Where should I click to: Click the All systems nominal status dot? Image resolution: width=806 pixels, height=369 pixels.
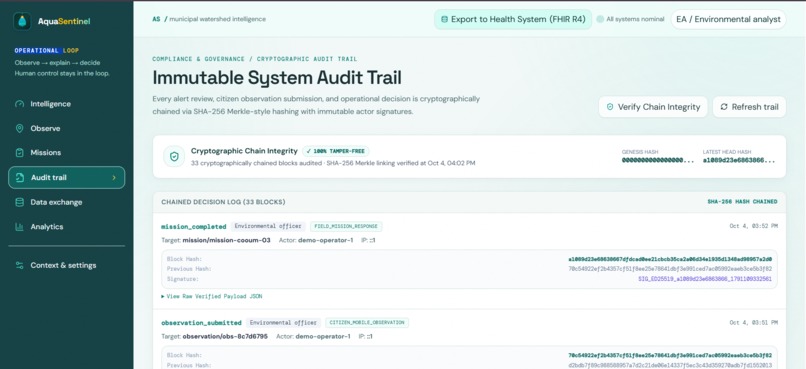(x=600, y=20)
